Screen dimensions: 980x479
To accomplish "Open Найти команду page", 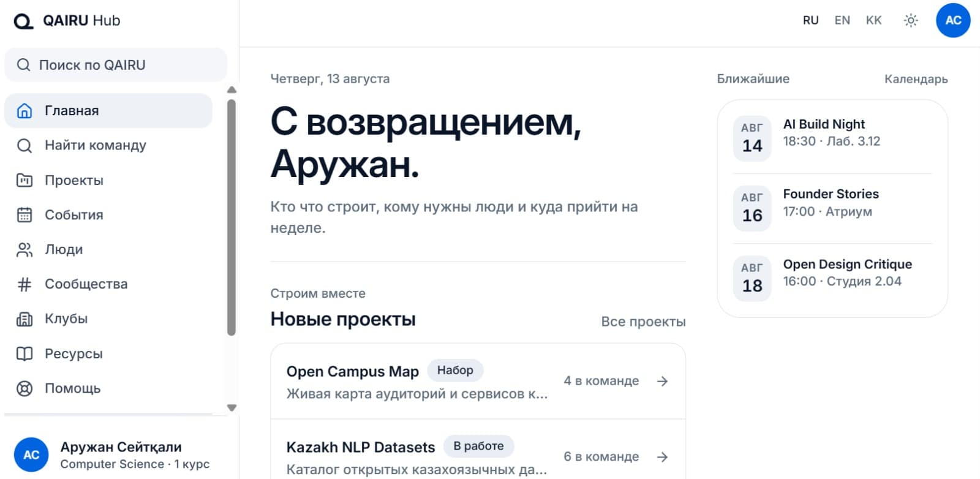I will (108, 146).
